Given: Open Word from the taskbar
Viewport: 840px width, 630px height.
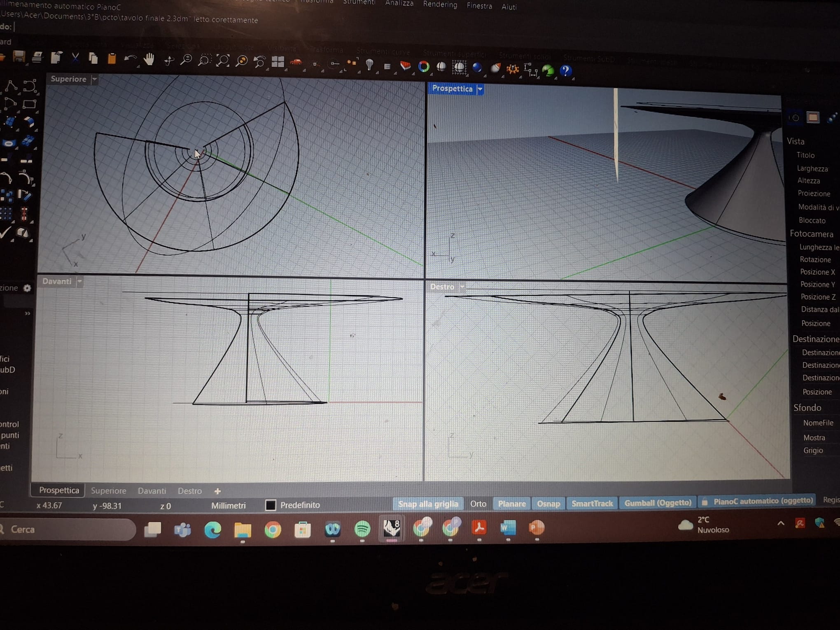Looking at the screenshot, I should (x=508, y=528).
